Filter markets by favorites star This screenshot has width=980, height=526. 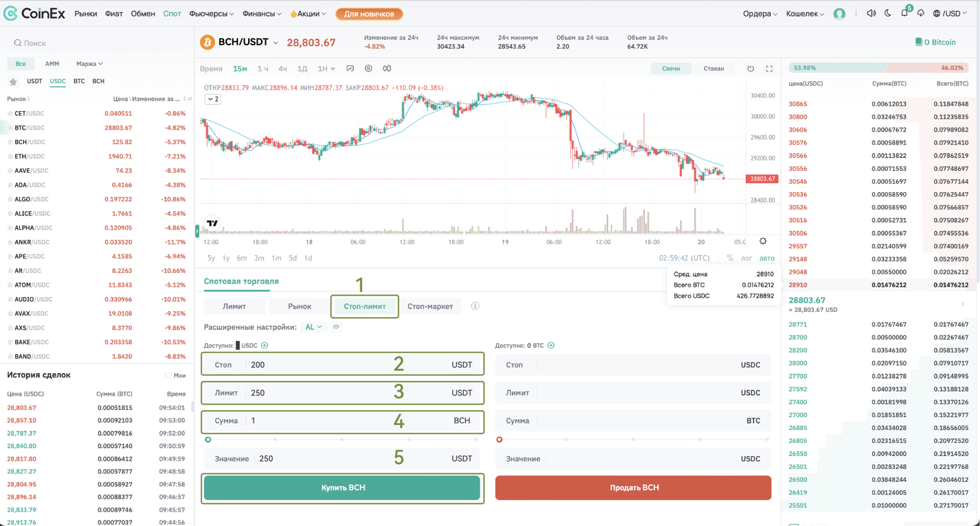coord(13,82)
